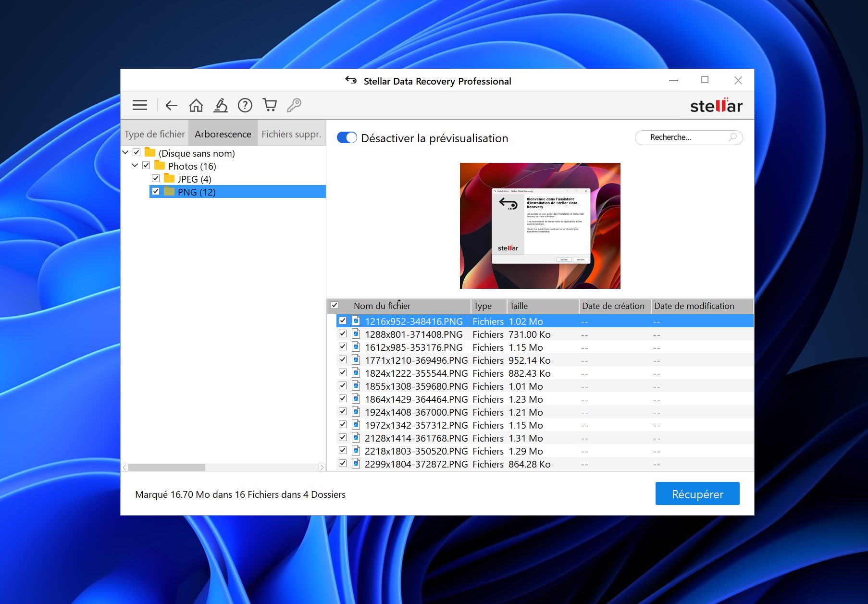Click the back arrow icon
This screenshot has height=604, width=868.
(x=171, y=105)
